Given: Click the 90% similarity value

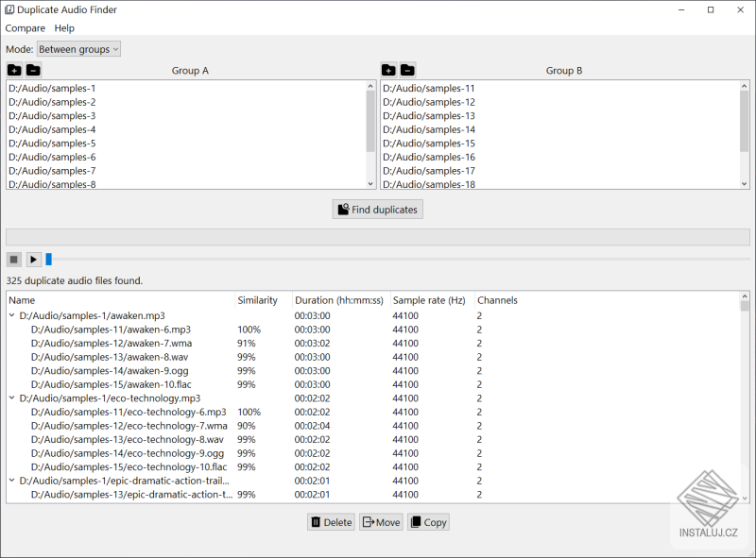Looking at the screenshot, I should [x=247, y=426].
